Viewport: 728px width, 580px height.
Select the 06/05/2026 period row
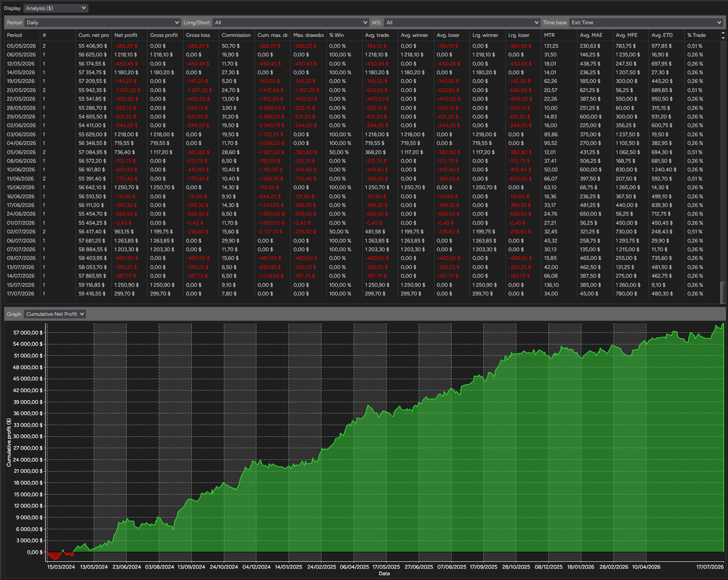coord(362,55)
